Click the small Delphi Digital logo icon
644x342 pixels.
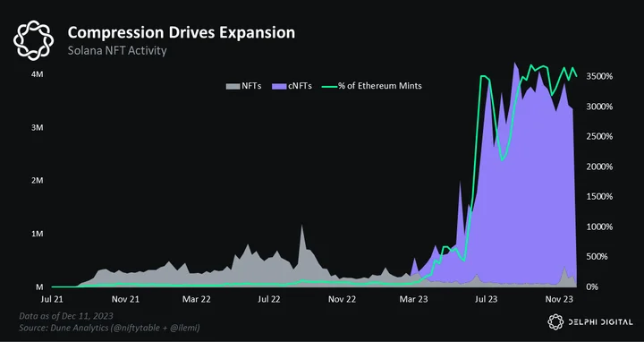556,322
